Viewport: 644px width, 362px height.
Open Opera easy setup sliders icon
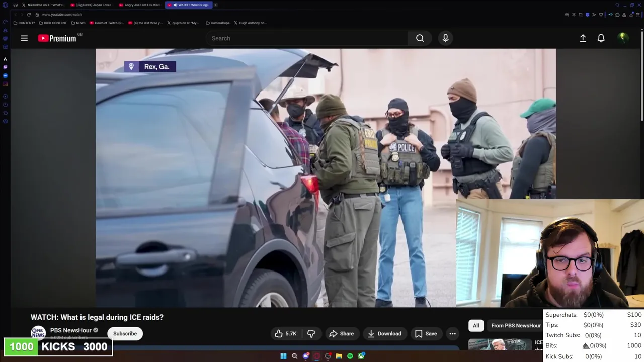coord(638,15)
